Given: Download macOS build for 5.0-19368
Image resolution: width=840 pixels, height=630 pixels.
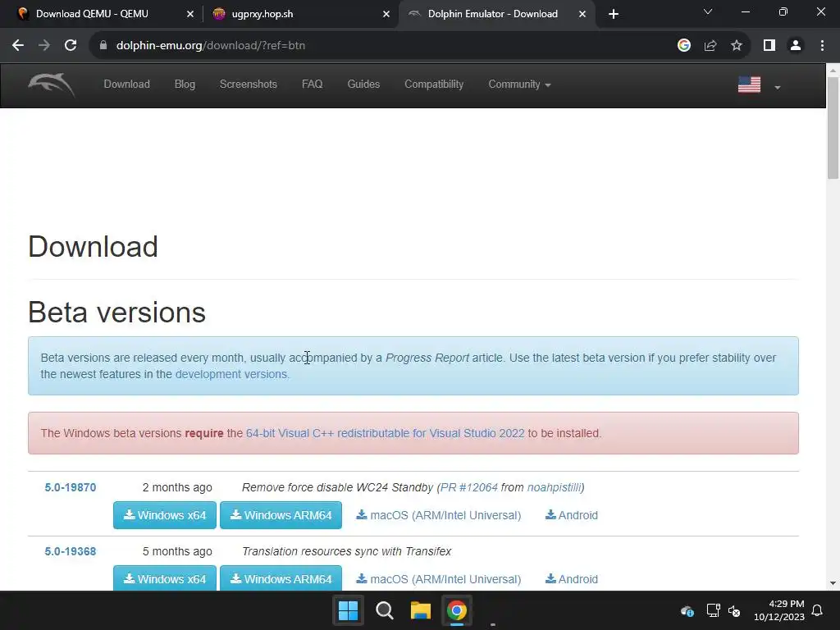Looking at the screenshot, I should coord(438,579).
